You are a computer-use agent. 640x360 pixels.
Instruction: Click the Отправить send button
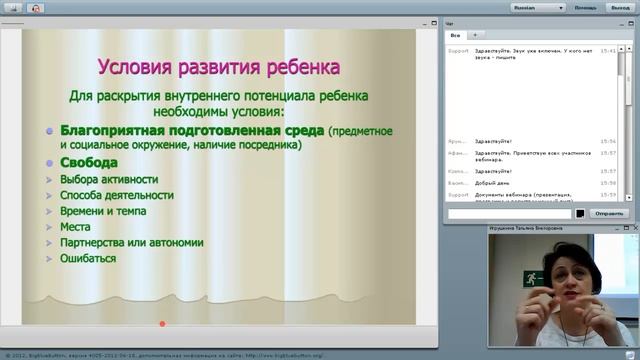[x=609, y=213]
